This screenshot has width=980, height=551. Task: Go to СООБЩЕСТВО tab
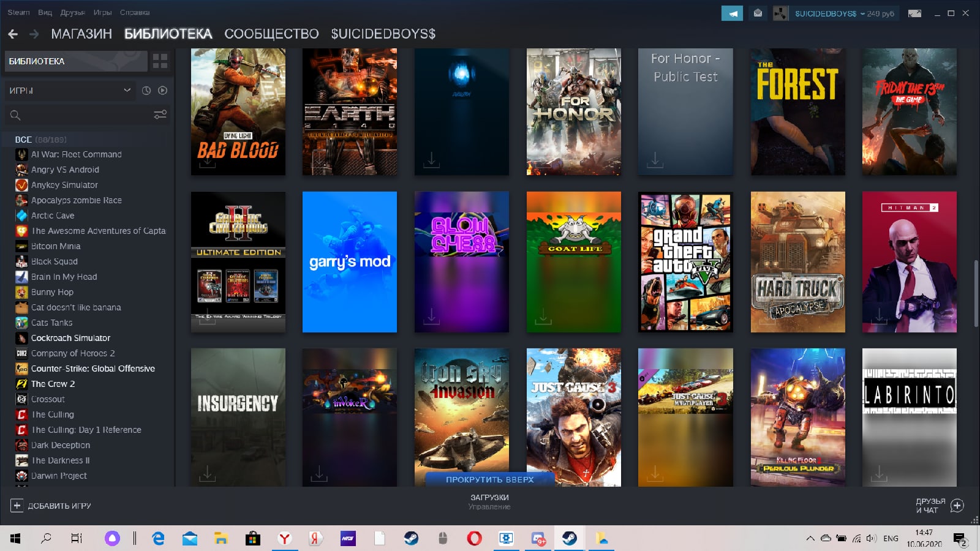pyautogui.click(x=271, y=34)
